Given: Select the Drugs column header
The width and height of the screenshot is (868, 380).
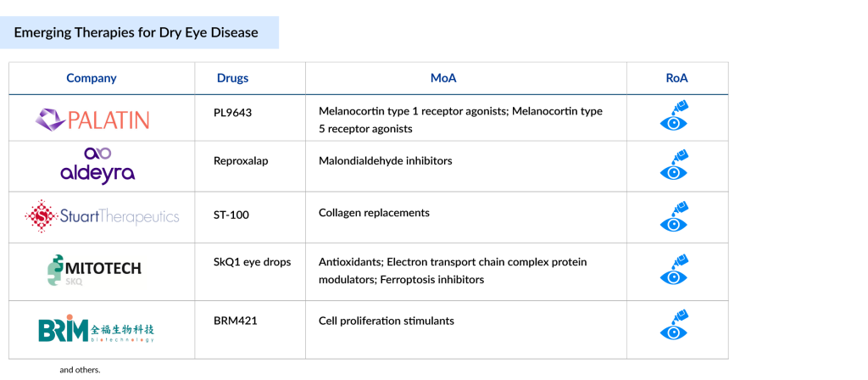Looking at the screenshot, I should (x=233, y=78).
